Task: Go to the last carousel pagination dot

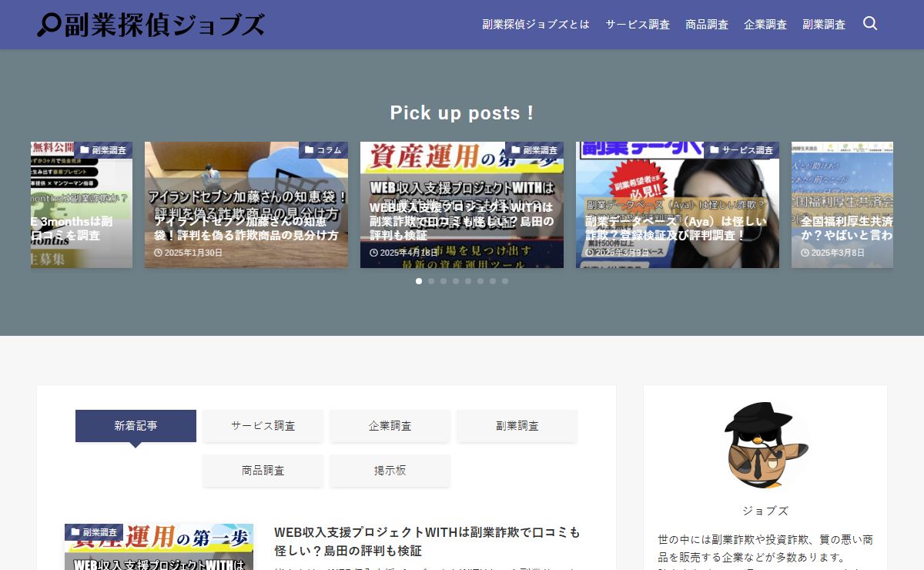Action: tap(505, 281)
